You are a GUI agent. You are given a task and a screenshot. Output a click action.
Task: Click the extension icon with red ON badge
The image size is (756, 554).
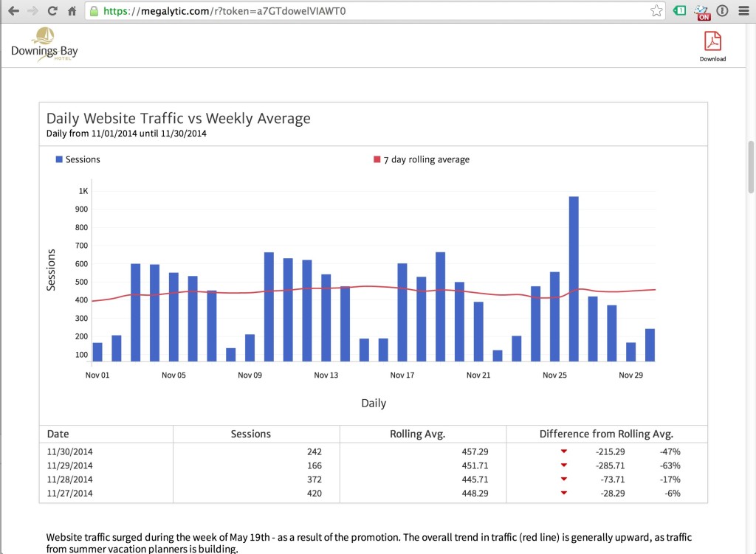[702, 12]
